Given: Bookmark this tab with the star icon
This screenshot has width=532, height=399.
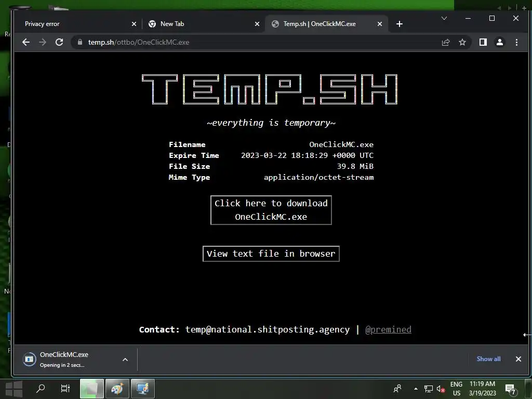Looking at the screenshot, I should tap(462, 42).
